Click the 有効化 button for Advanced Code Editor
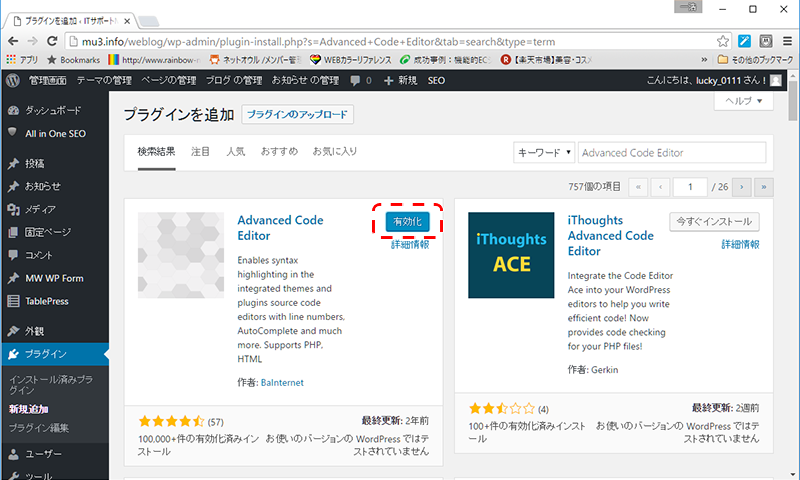The image size is (800, 480). click(407, 221)
